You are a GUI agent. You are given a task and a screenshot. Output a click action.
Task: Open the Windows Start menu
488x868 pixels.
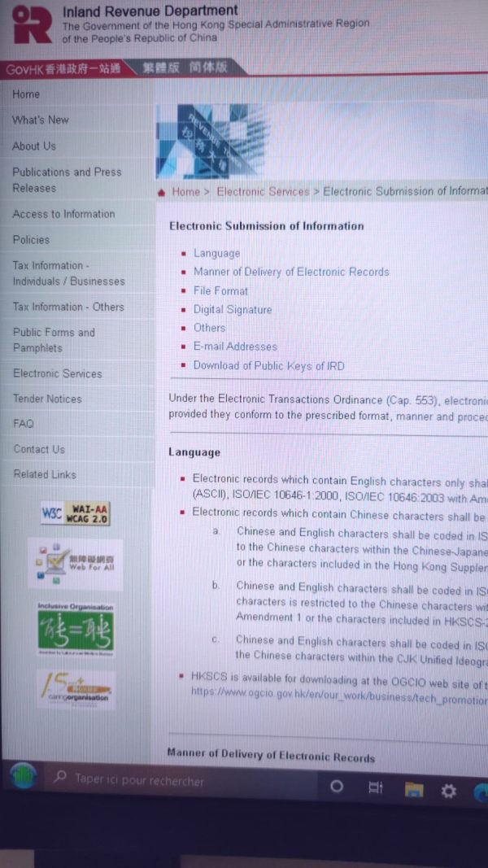(x=22, y=777)
